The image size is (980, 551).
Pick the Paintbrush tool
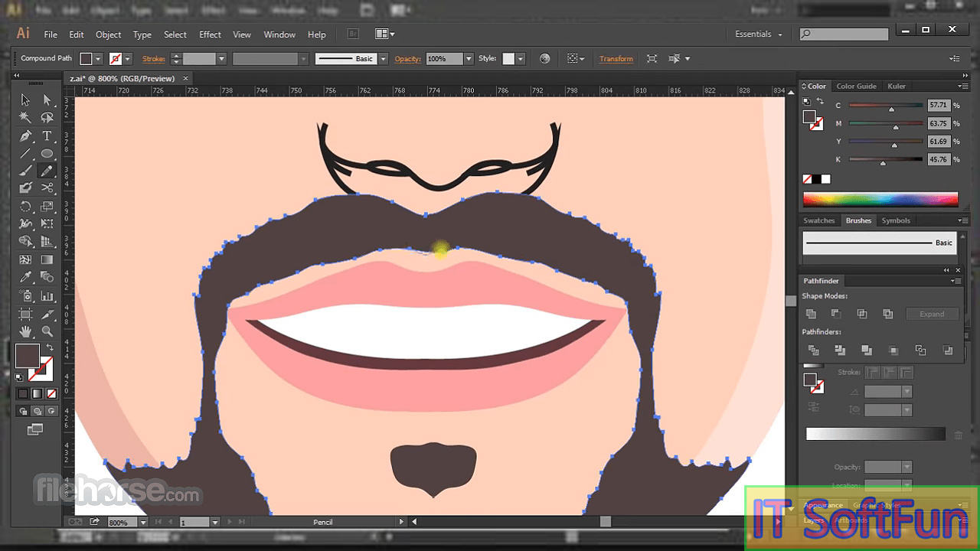point(25,171)
